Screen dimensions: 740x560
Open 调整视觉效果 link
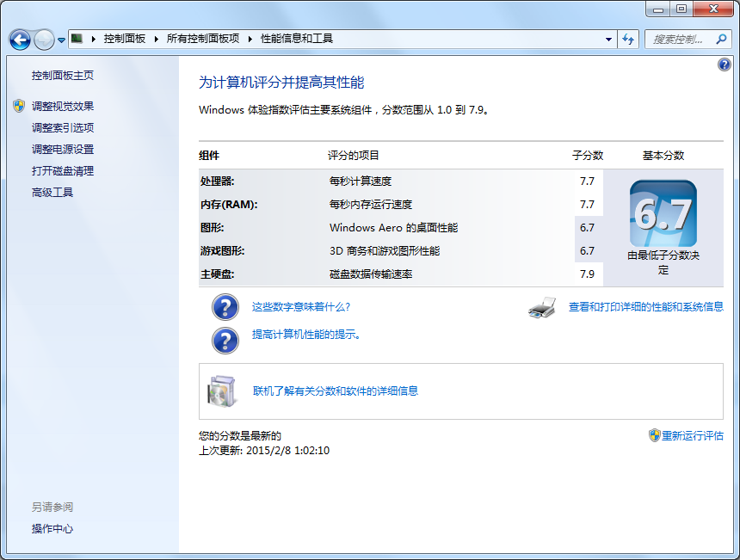(63, 106)
